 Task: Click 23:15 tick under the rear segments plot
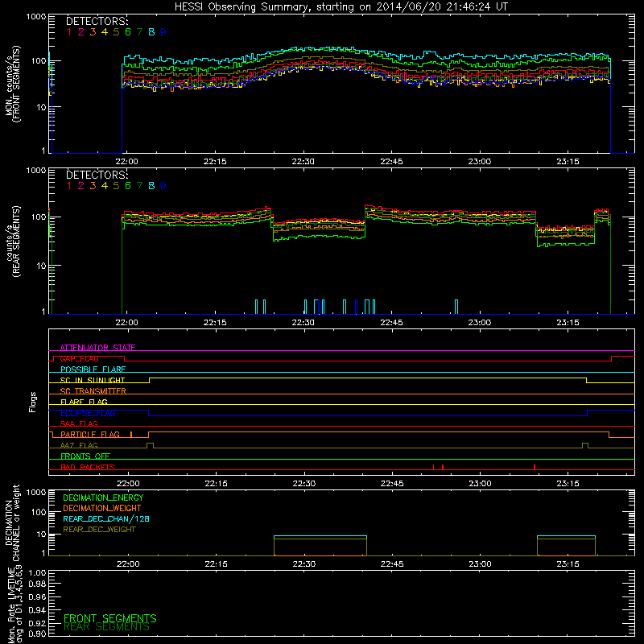568,323
